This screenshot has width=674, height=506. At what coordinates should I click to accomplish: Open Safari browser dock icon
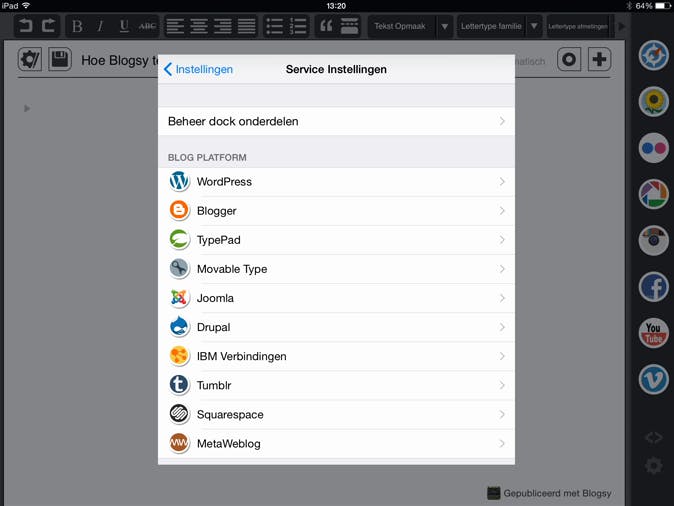click(x=653, y=55)
